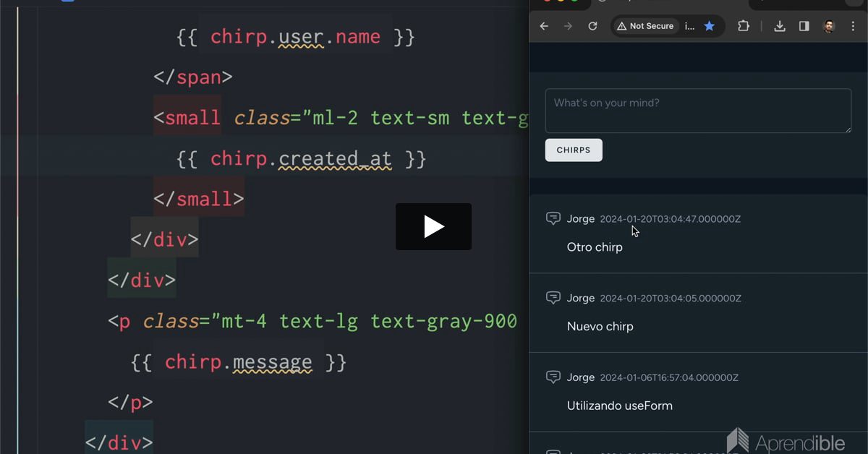Click timestamp 2024-01-20T03:04:05.000000Z
The width and height of the screenshot is (868, 454).
pyautogui.click(x=671, y=299)
